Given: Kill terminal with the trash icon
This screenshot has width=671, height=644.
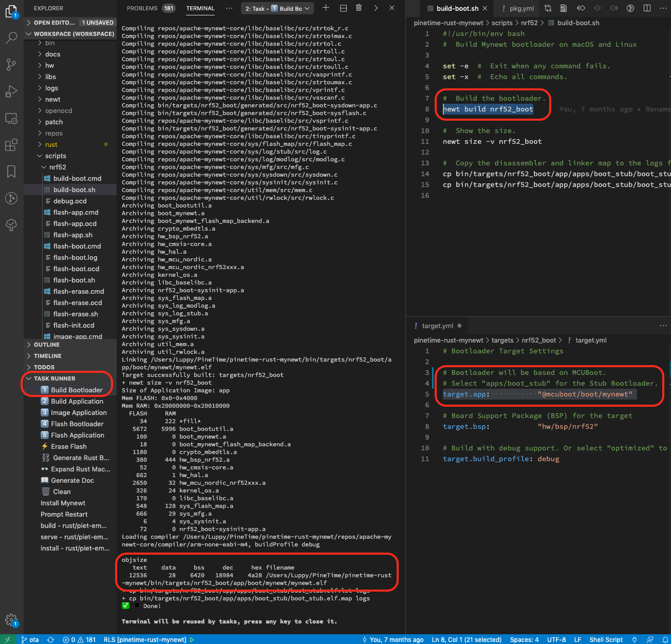Looking at the screenshot, I should tap(359, 8).
